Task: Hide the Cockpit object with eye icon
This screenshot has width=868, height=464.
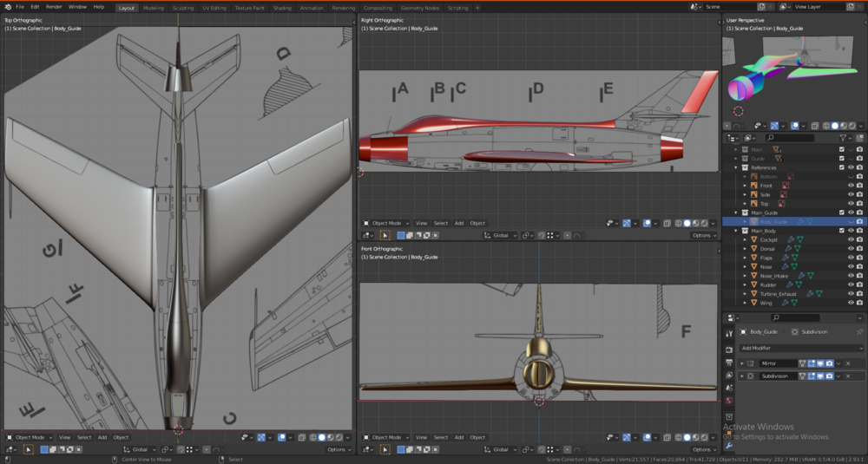Action: pyautogui.click(x=851, y=239)
